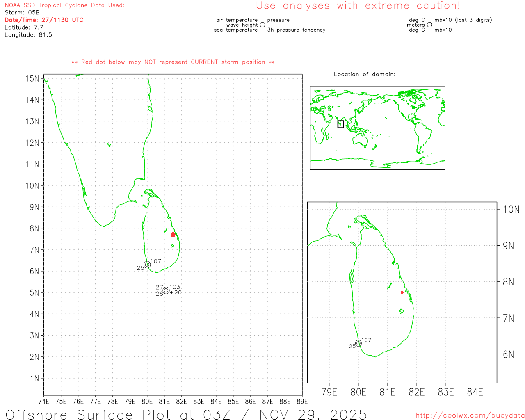Open the coolwx.com buoydata link
This screenshot has width=525, height=420.
(x=470, y=415)
